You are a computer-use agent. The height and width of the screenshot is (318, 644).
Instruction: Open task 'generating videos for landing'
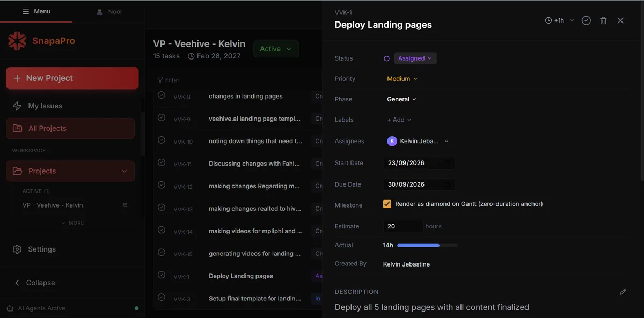click(x=254, y=254)
